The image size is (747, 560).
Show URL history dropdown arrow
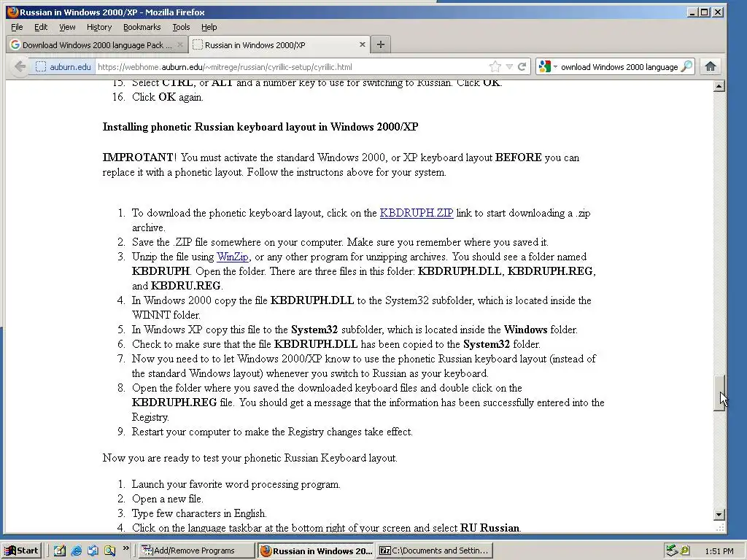[509, 66]
